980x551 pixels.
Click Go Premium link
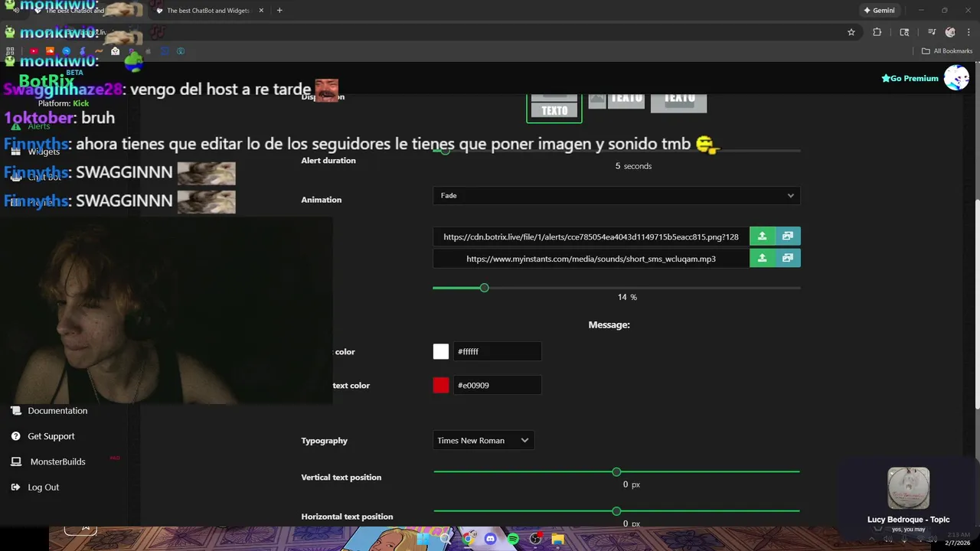point(910,78)
